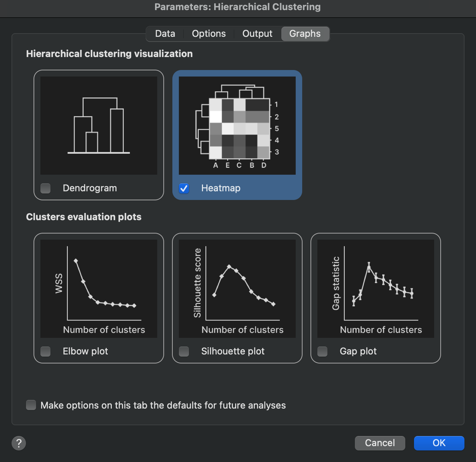Image resolution: width=476 pixels, height=462 pixels.
Task: Click the Heatmap preview image
Action: tap(237, 126)
